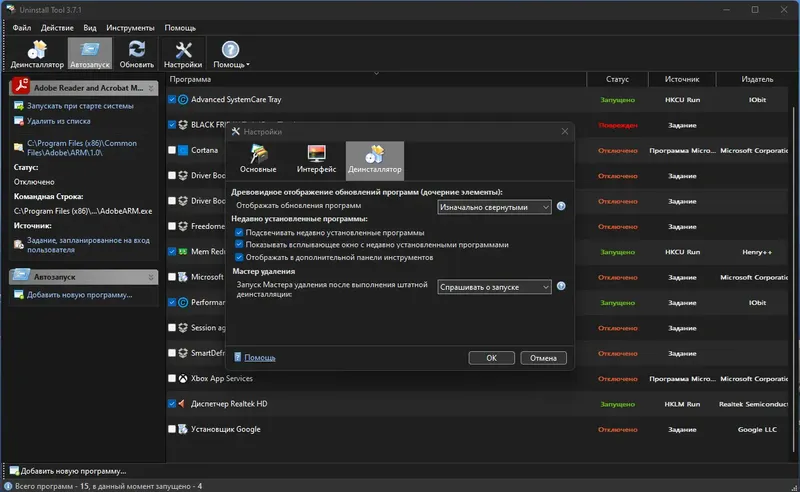Click Запускать при старте системы link
This screenshot has width=800, height=492.
80,106
